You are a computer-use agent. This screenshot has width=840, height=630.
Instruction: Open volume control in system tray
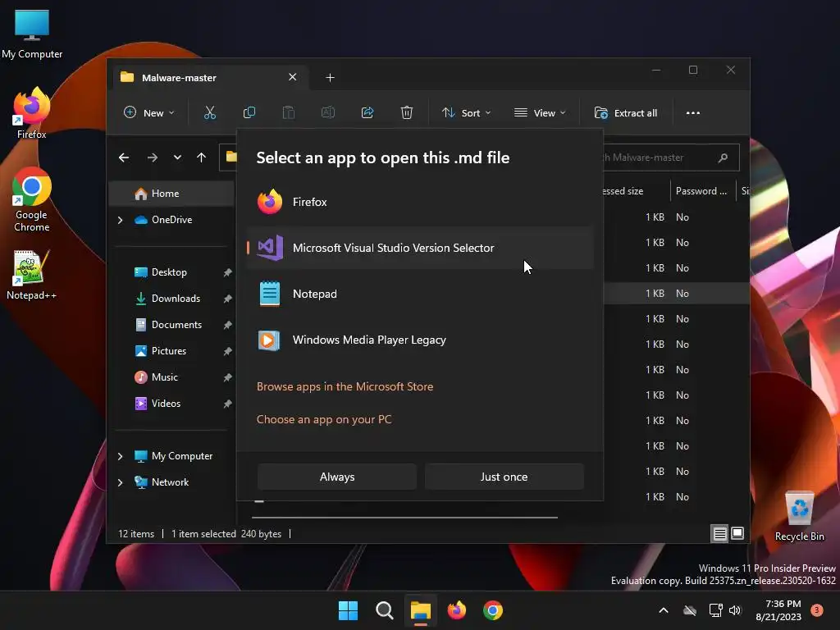point(734,610)
